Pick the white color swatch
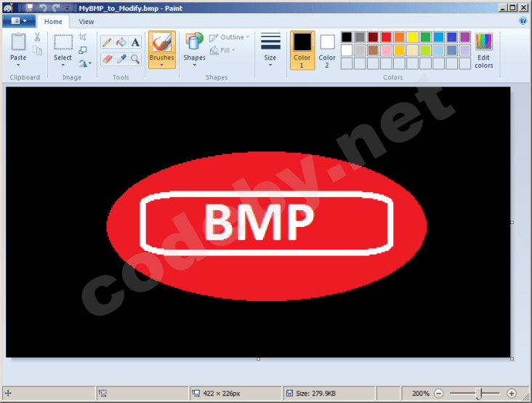 click(347, 50)
